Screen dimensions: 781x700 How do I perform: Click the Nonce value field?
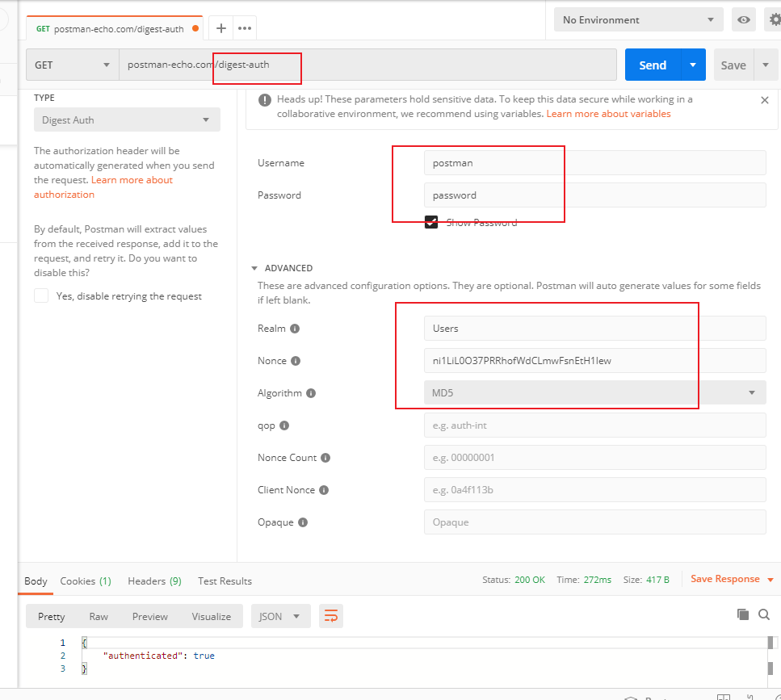coord(594,361)
